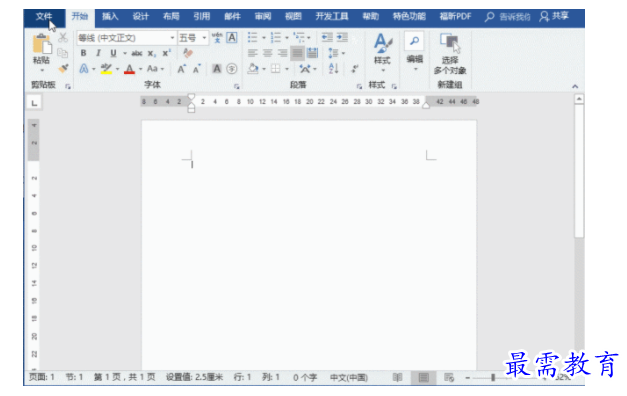Click the multilevel list icon

click(299, 38)
